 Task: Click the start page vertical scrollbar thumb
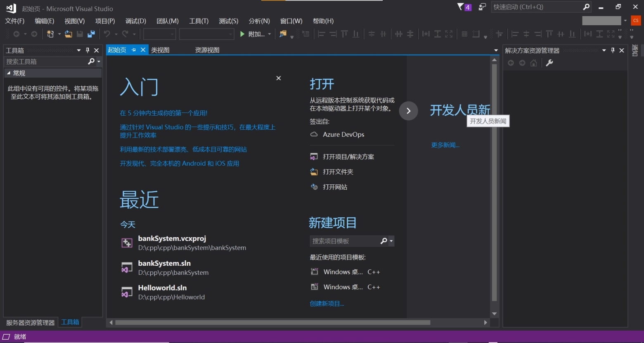[x=494, y=183]
